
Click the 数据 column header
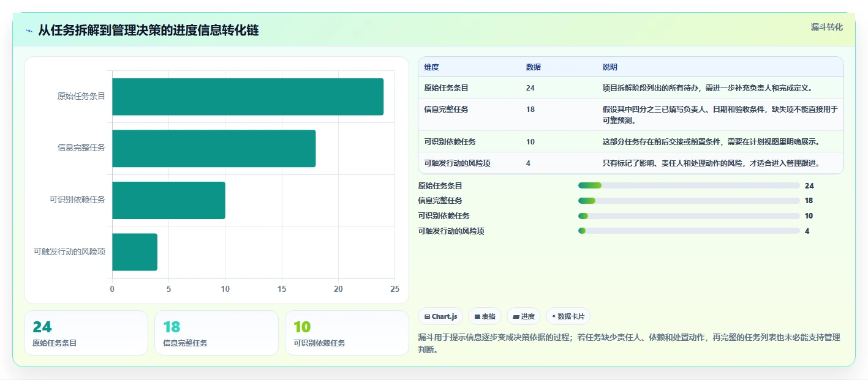(533, 67)
